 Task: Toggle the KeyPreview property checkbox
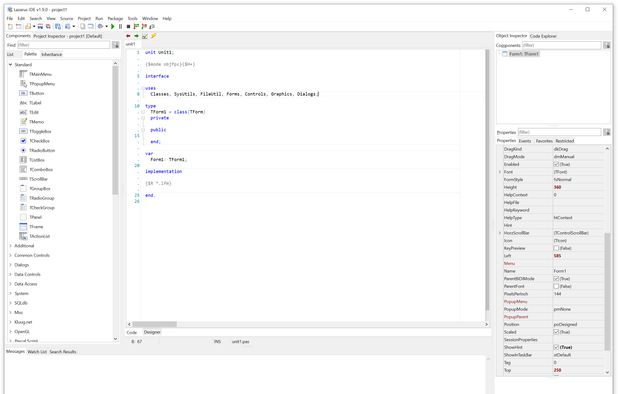click(x=556, y=248)
